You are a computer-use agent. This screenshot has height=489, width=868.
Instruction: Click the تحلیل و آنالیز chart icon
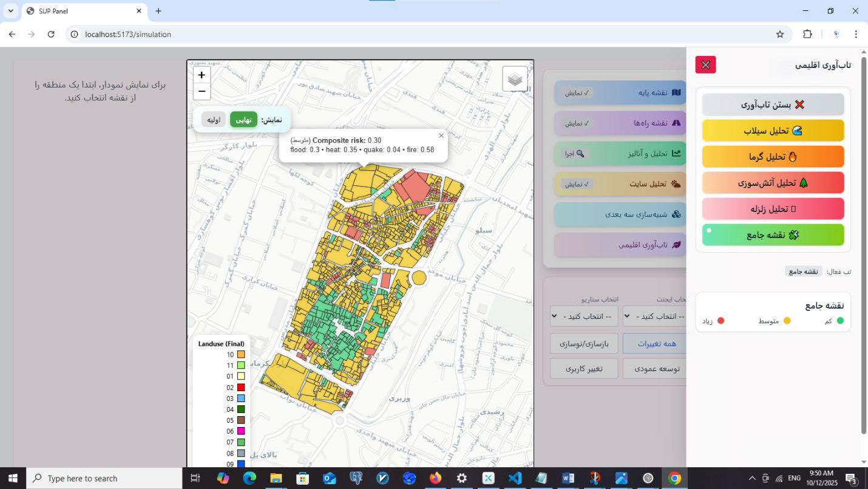coord(676,154)
